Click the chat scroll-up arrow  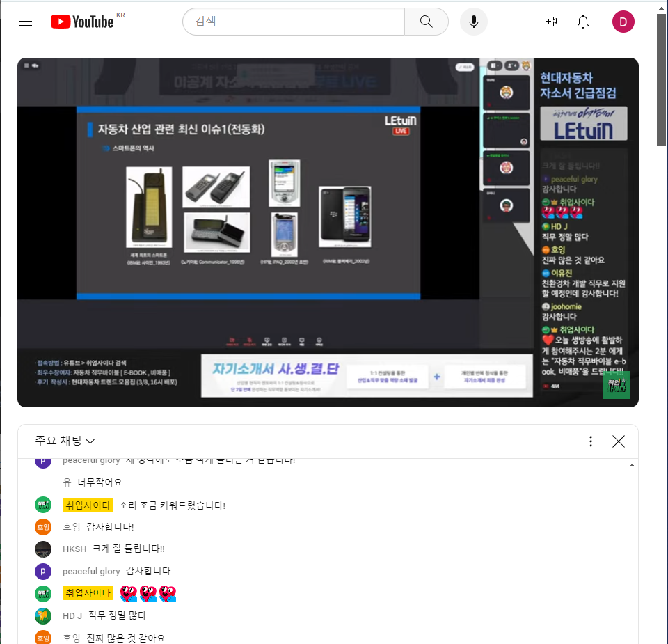pyautogui.click(x=632, y=465)
